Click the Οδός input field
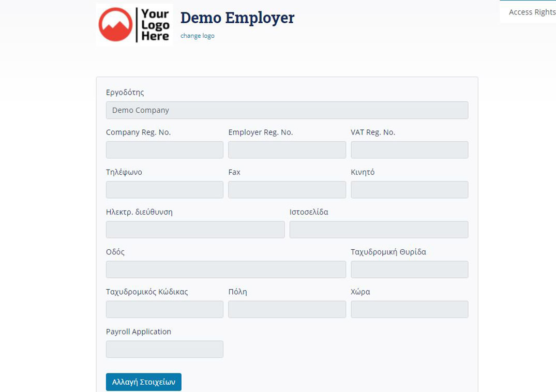556x392 pixels. click(x=226, y=269)
